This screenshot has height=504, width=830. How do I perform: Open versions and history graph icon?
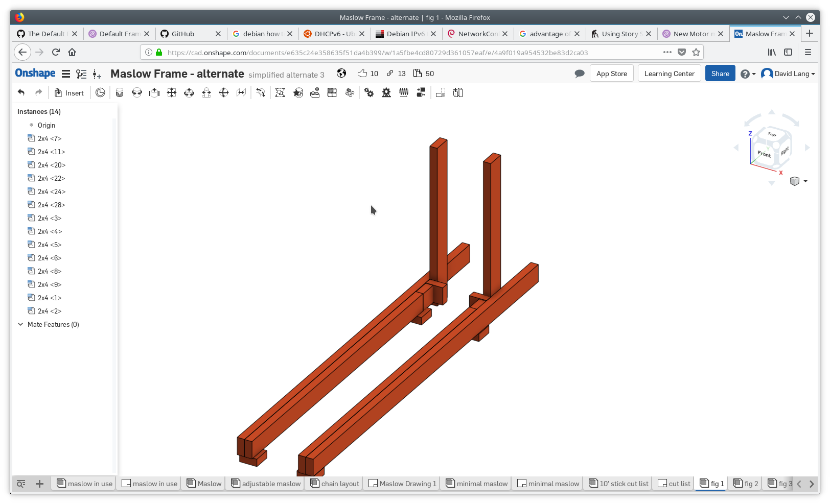coord(81,74)
